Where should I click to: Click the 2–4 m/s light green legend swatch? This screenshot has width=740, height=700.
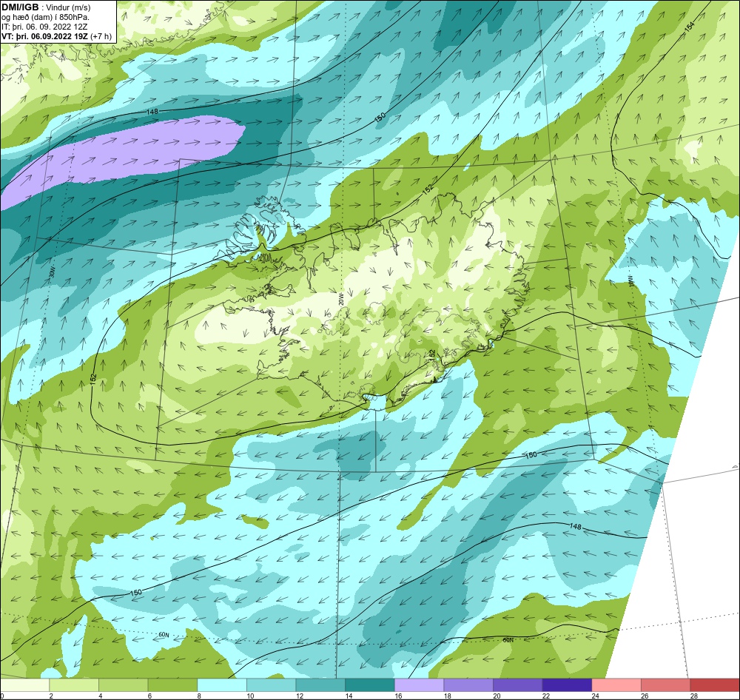73,685
